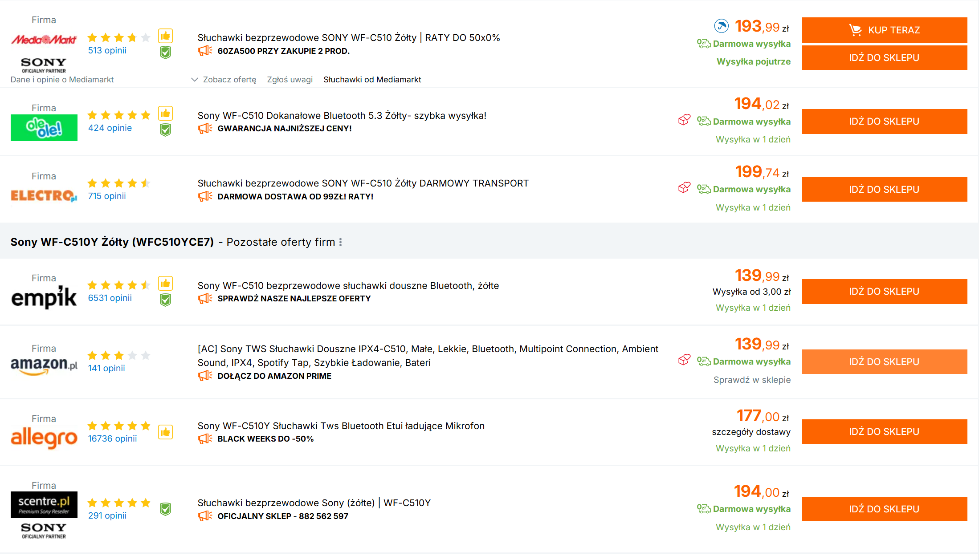Open the three-dot menu beside Pozostałe oferty firm

pyautogui.click(x=341, y=242)
